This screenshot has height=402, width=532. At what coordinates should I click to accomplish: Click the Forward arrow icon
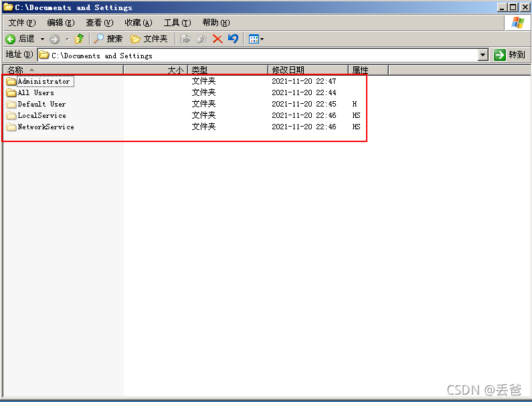(54, 39)
